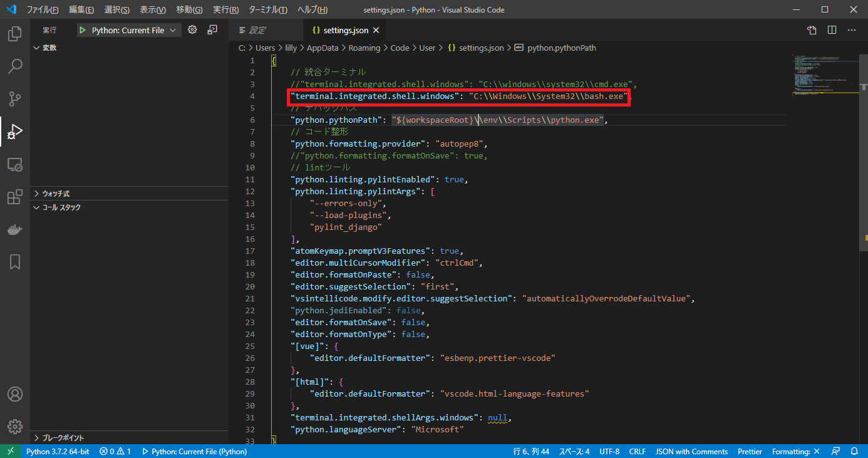
Task: Switch to the 設定 tab
Action: [x=266, y=30]
